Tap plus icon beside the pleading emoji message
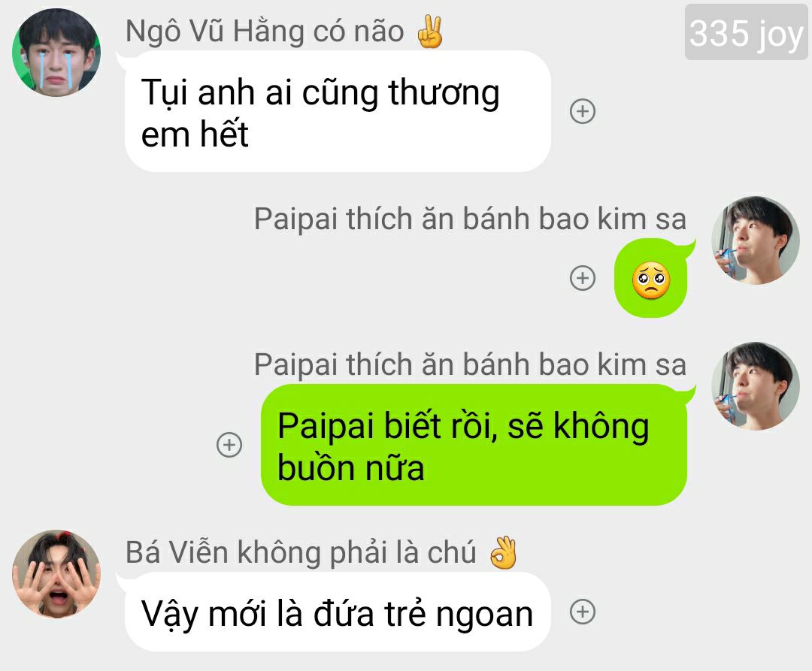Screen dimensions: 812x671 583,278
